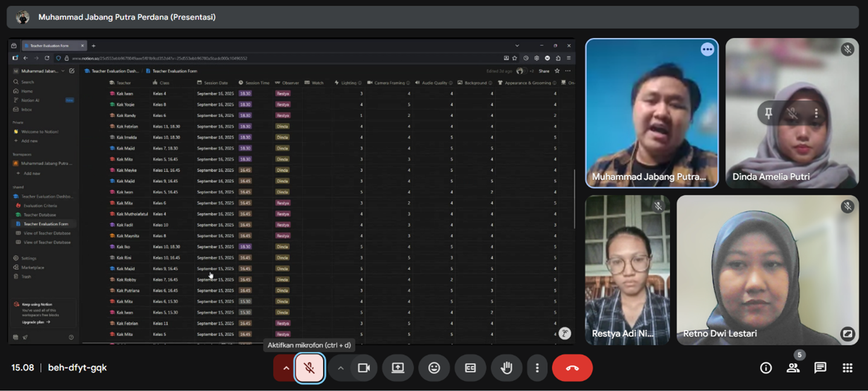Open the emoji reactions picker
This screenshot has height=391, width=868.
(434, 368)
